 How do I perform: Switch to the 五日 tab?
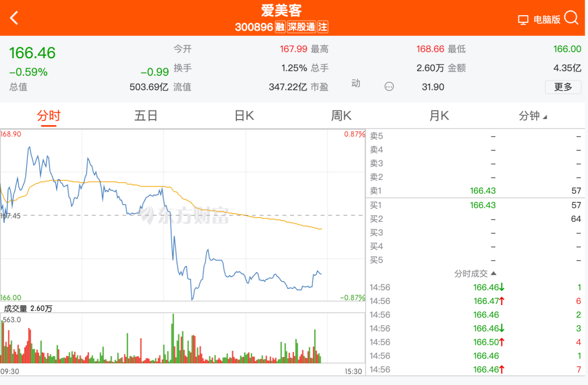point(146,116)
